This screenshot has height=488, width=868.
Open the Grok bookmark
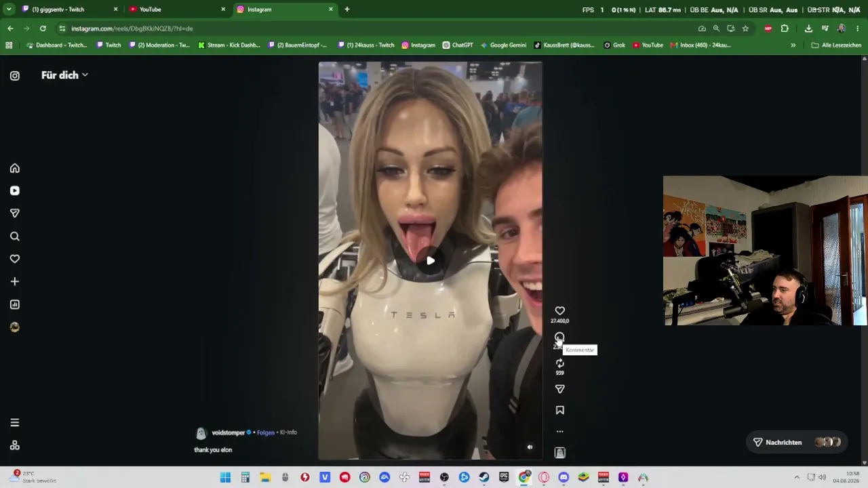coord(615,45)
